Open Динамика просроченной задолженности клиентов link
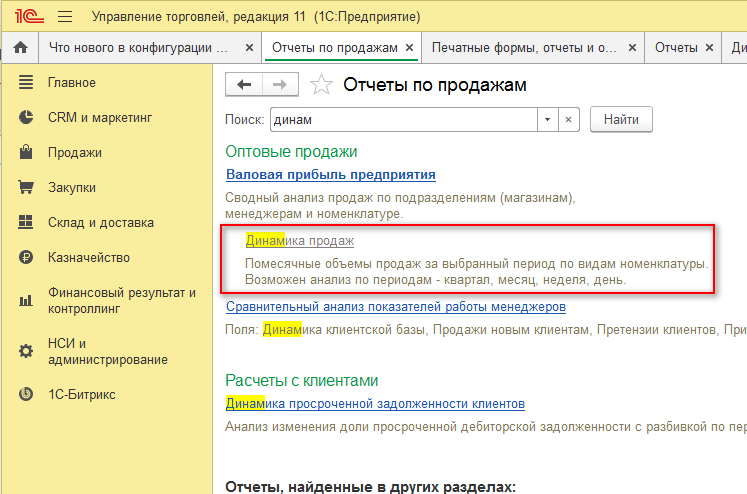The image size is (747, 494). [x=375, y=404]
